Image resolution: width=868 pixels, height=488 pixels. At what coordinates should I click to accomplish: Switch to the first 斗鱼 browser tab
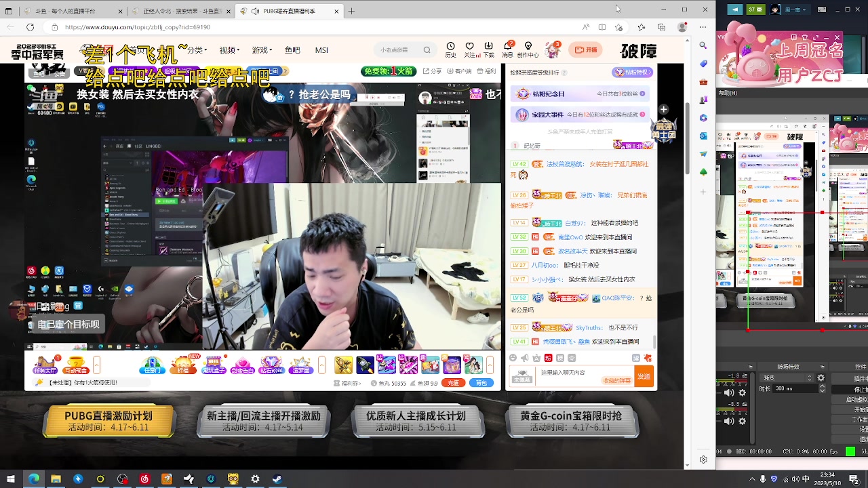pyautogui.click(x=73, y=11)
